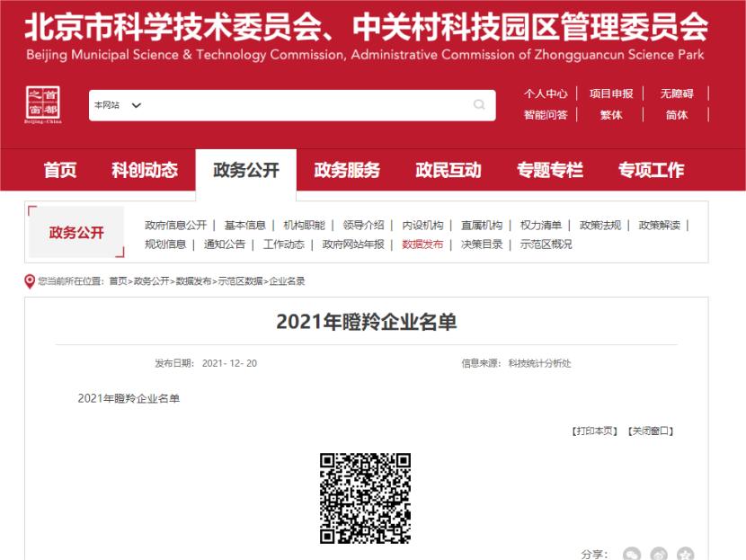Click the page QR code image
The image size is (746, 560).
click(365, 498)
